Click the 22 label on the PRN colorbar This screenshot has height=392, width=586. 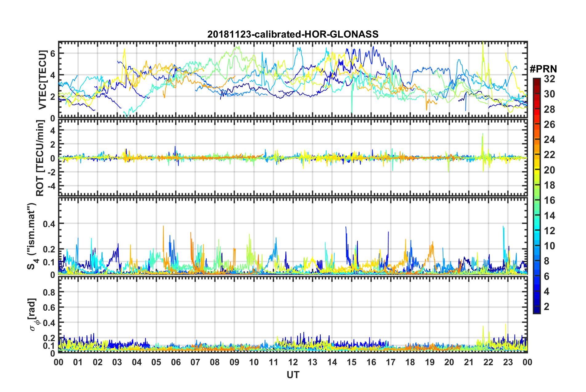pyautogui.click(x=549, y=155)
